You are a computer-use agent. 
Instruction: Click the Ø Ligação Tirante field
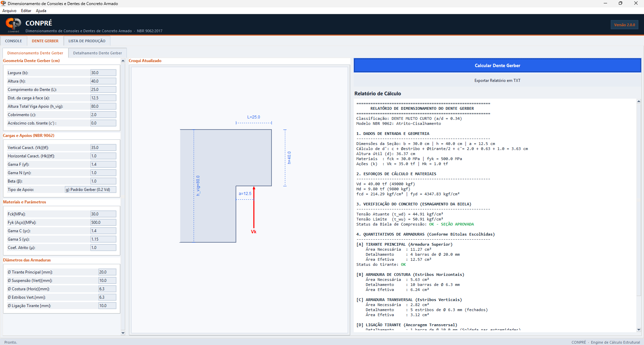[x=107, y=306]
